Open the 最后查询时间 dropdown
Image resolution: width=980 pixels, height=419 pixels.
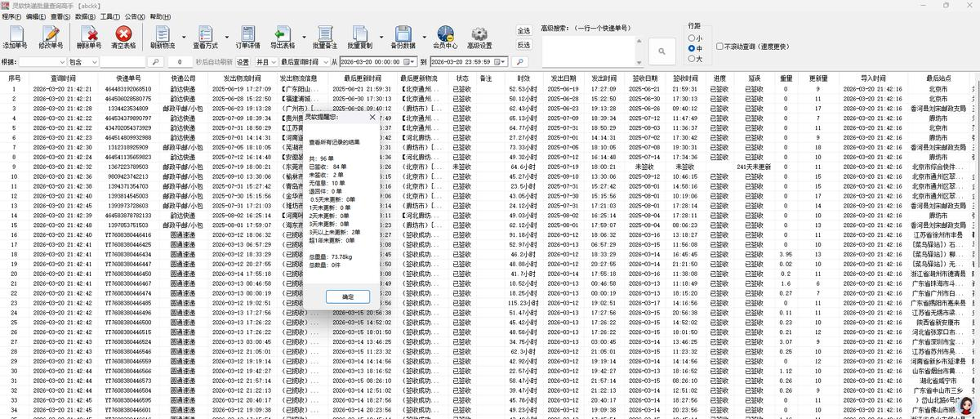325,61
